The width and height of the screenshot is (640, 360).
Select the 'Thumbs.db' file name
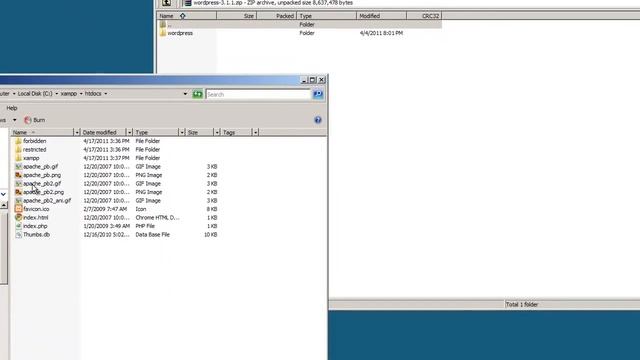(x=36, y=235)
